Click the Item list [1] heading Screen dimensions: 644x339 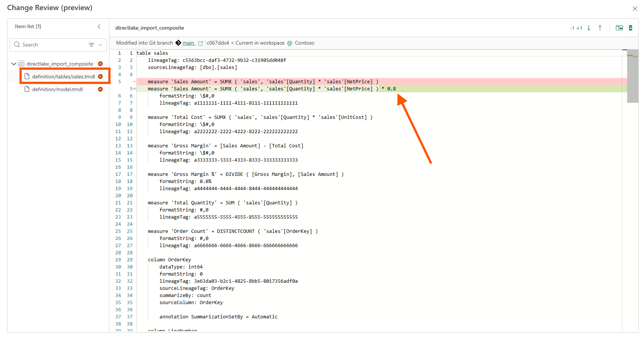[x=28, y=26]
